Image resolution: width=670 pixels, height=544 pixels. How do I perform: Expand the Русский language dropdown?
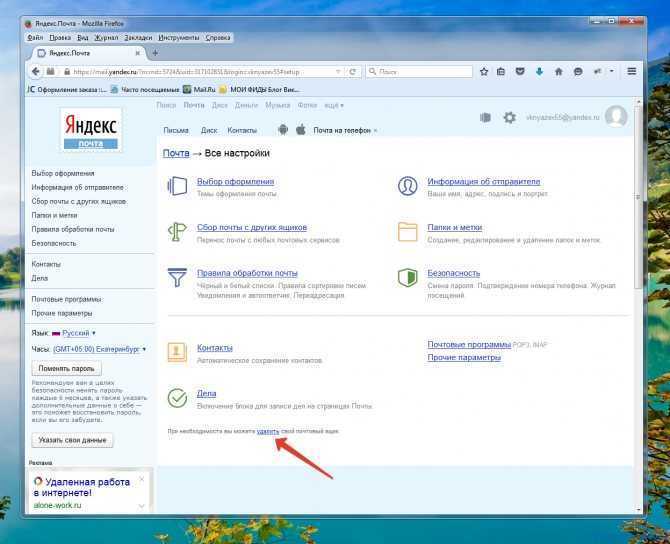[94, 333]
